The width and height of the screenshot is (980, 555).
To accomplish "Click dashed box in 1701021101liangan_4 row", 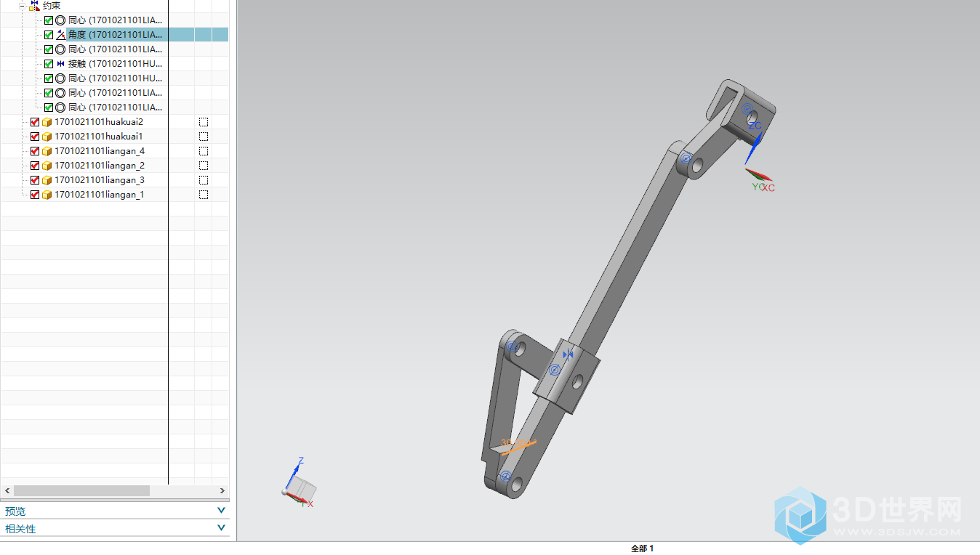I will click(x=204, y=151).
